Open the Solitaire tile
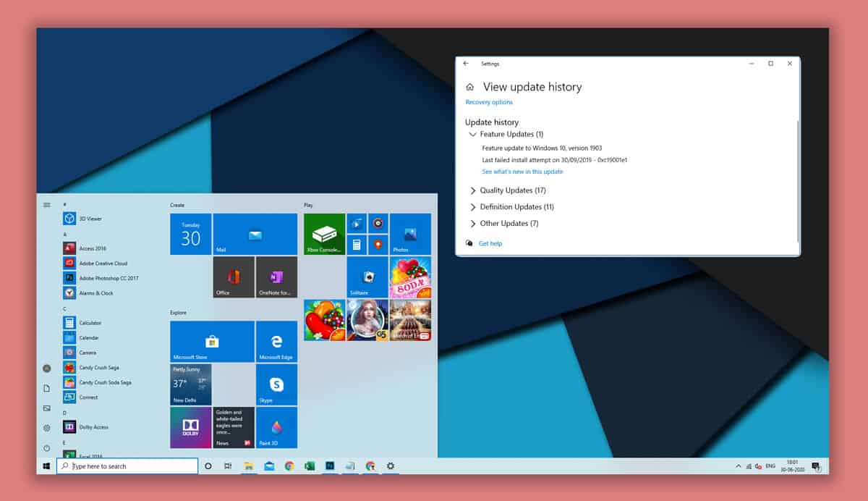 click(367, 277)
